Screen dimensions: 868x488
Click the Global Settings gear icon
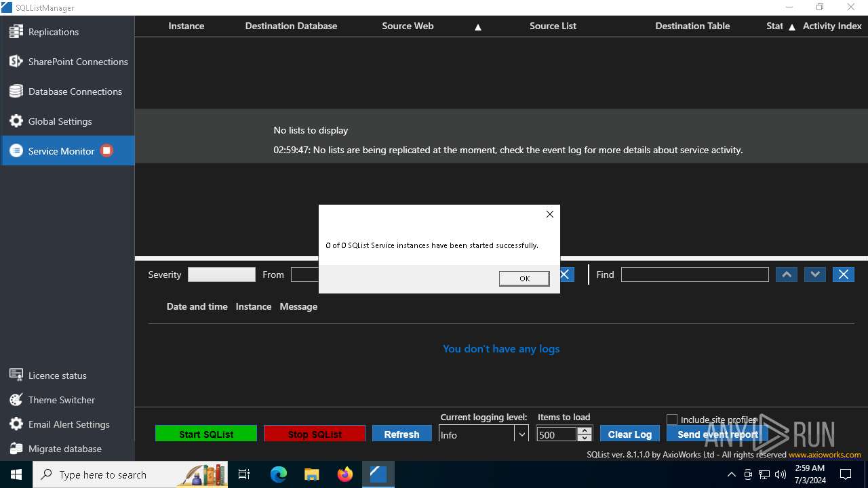(x=16, y=121)
